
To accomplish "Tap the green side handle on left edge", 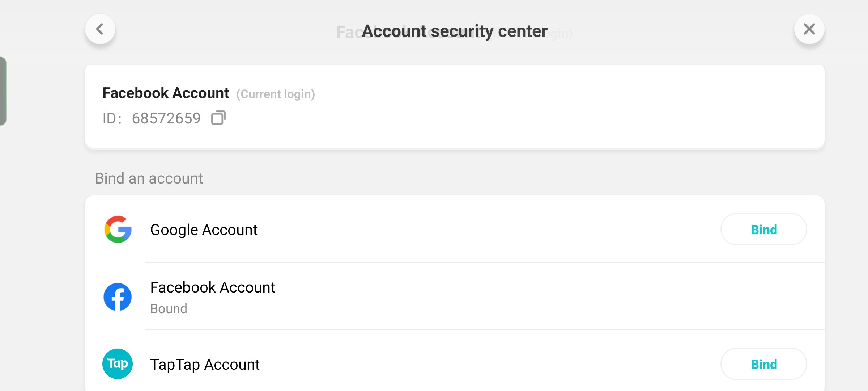I will [x=3, y=91].
